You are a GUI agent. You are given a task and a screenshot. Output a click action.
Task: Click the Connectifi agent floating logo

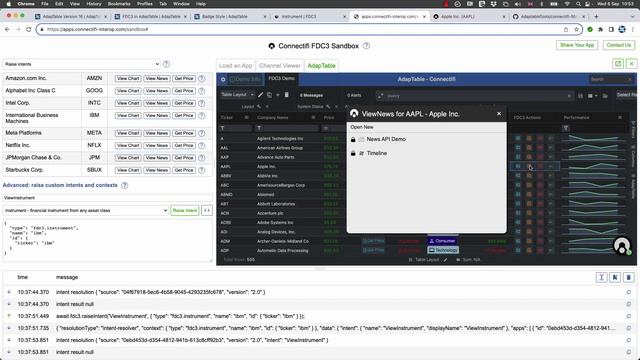[622, 246]
